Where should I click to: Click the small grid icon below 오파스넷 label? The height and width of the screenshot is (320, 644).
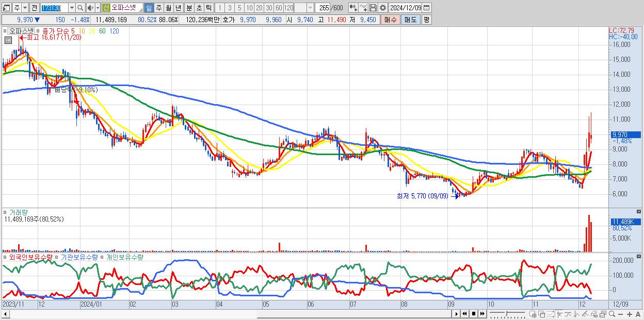tap(7, 40)
